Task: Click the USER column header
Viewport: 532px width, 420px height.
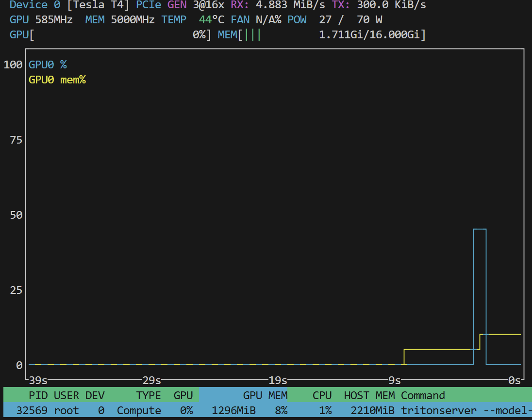Action: tap(66, 395)
